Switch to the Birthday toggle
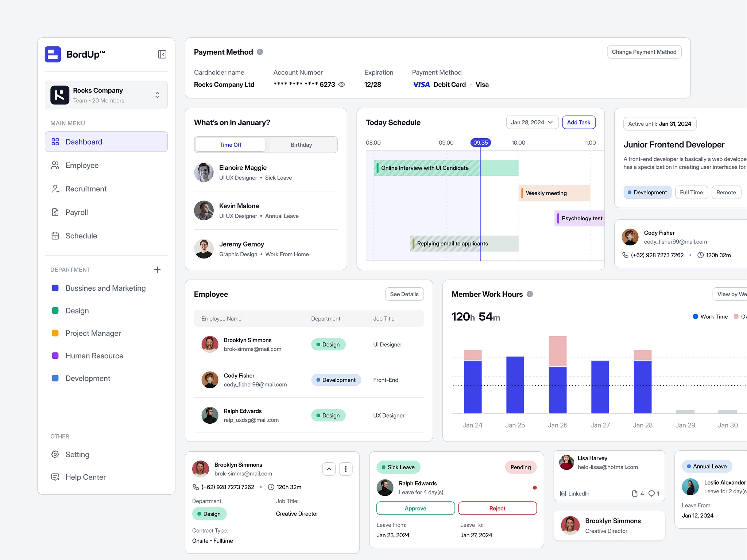This screenshot has height=560, width=747. (301, 145)
